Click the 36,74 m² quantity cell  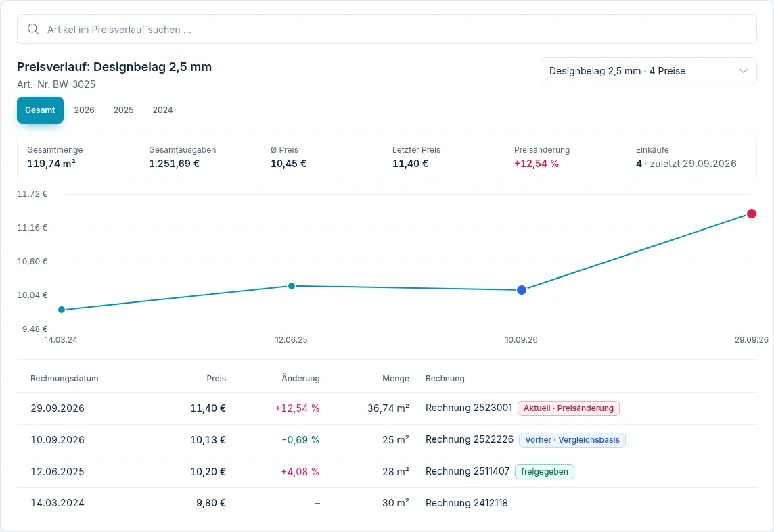[x=388, y=408]
